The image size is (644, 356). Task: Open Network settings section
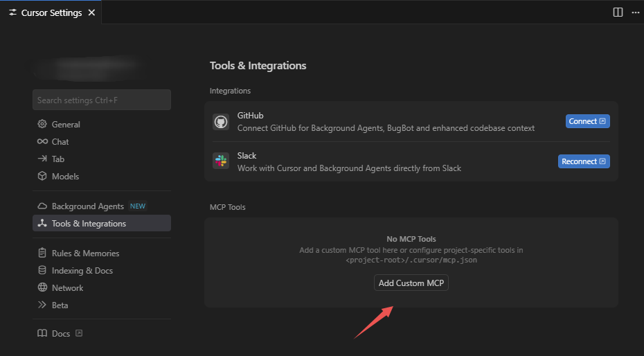(x=101, y=287)
